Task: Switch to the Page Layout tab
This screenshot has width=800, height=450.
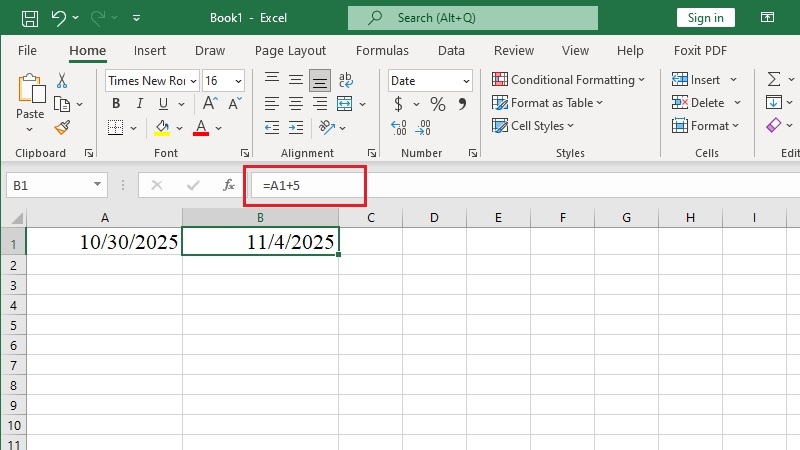Action: pos(290,51)
